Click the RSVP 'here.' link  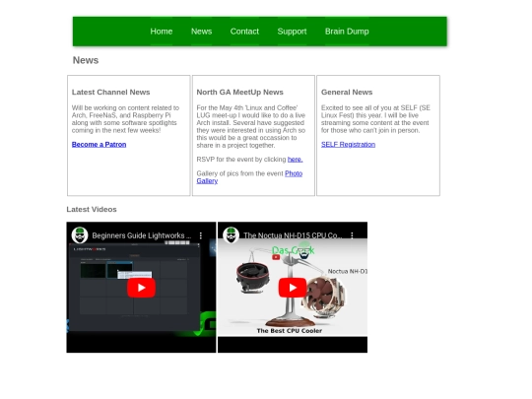point(296,160)
